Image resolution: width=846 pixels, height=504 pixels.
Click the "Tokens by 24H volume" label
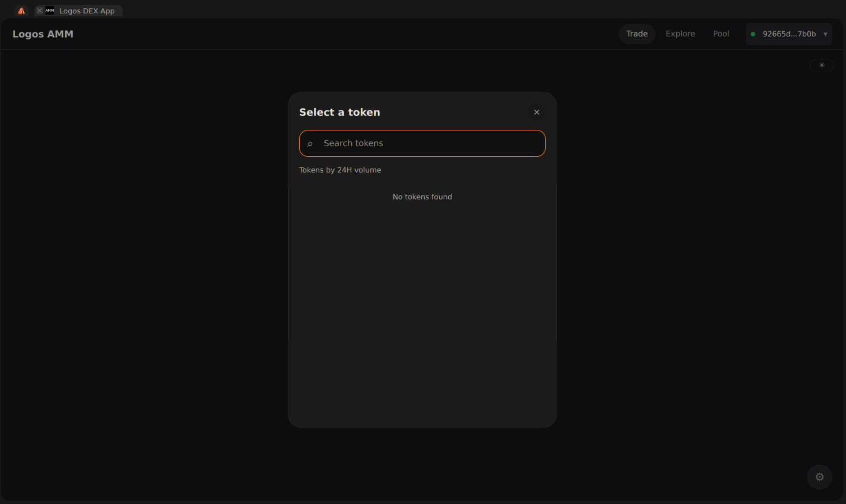[340, 170]
